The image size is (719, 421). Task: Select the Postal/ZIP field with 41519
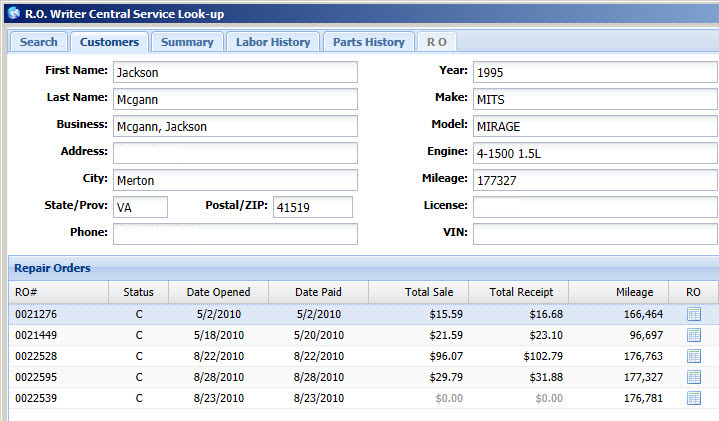tap(312, 207)
